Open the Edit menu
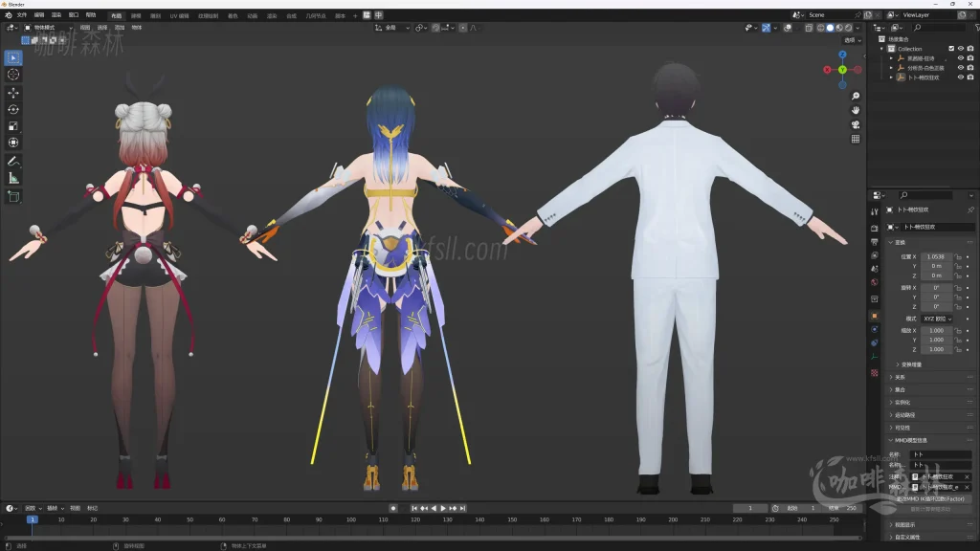Image resolution: width=980 pixels, height=551 pixels. pos(39,15)
